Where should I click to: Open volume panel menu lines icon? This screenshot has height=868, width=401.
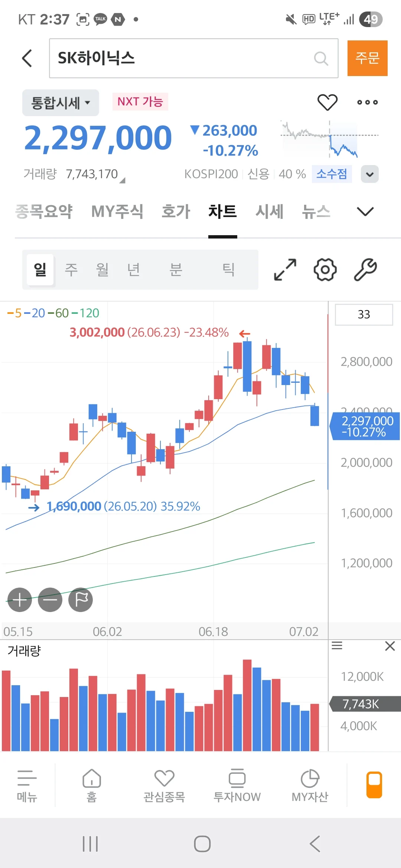pos(337,646)
